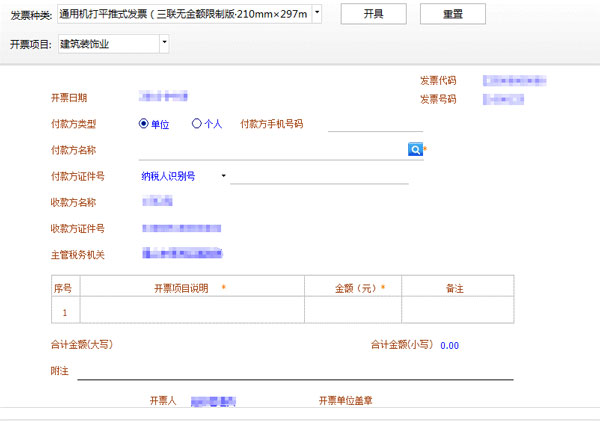Viewport: 600px width, 421px height.
Task: Click the 付款方证件号 number input field
Action: (320, 176)
